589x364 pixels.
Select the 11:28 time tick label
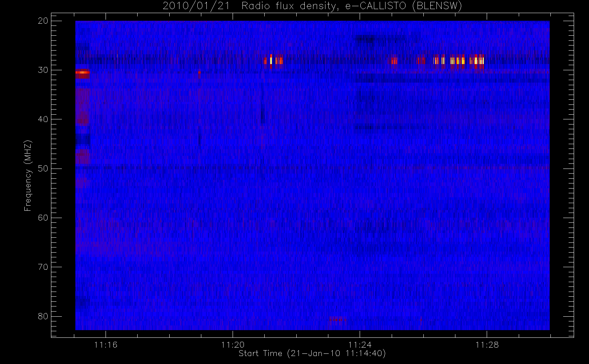pyautogui.click(x=487, y=345)
